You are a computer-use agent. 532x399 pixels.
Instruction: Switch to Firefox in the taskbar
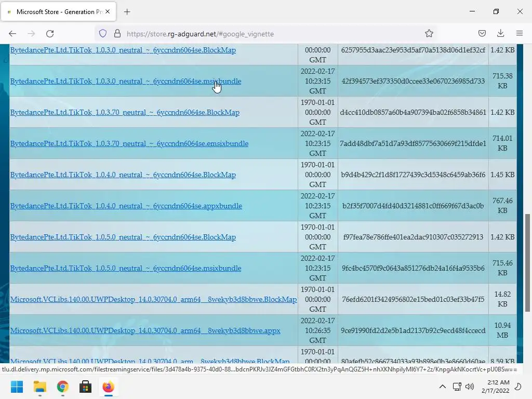point(108,387)
